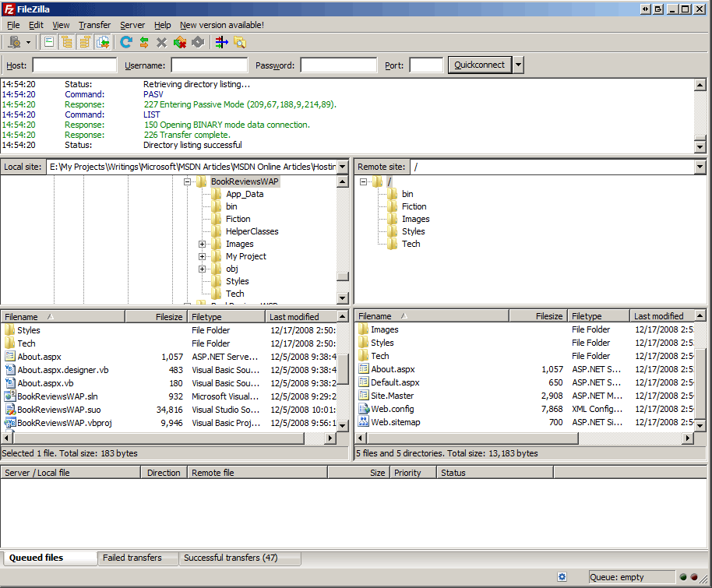Image resolution: width=712 pixels, height=588 pixels.
Task: Open the directory comparison icon
Action: tap(222, 43)
